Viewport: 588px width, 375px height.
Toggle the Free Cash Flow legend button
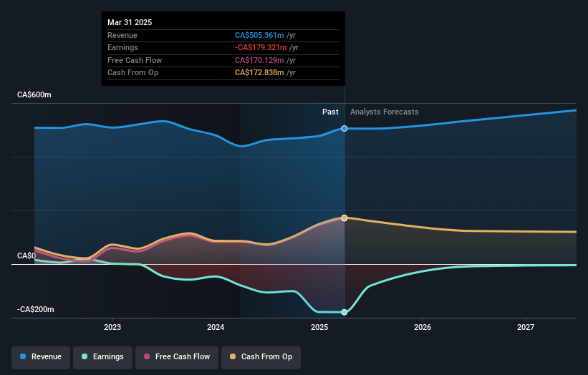[177, 357]
